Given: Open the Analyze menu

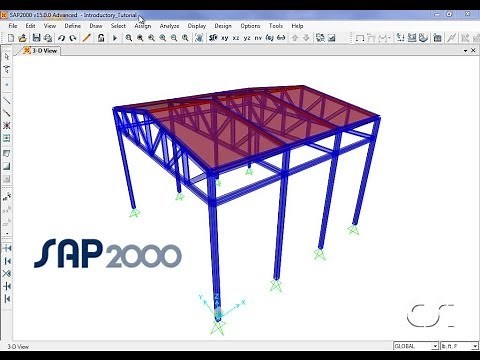Looking at the screenshot, I should pyautogui.click(x=169, y=26).
